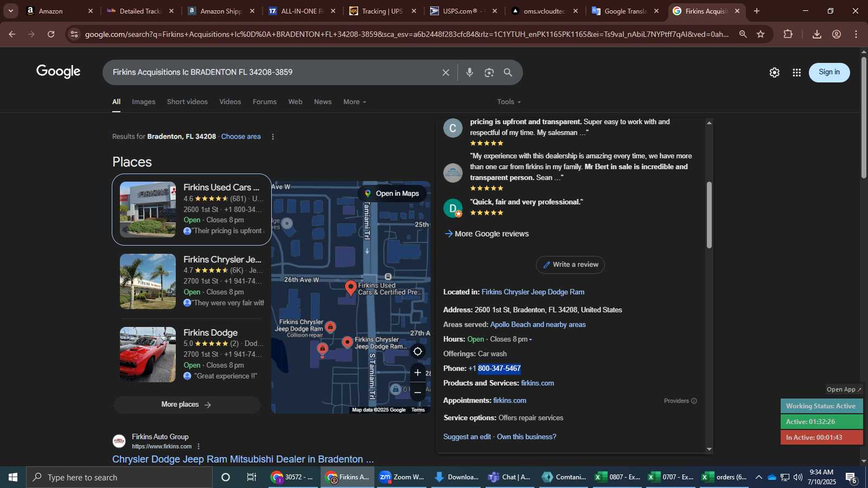
Task: Open the tab search dropdown arrow
Action: point(10,11)
